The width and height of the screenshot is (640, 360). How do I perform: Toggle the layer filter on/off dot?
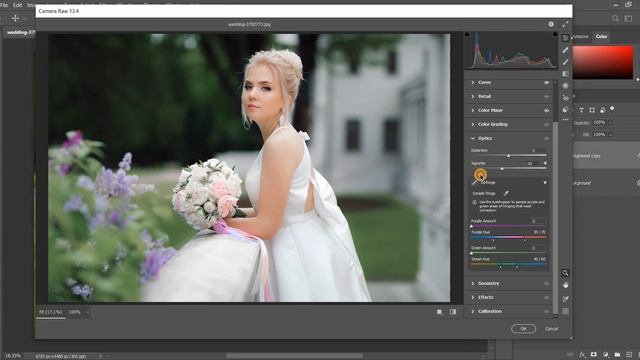tap(612, 109)
